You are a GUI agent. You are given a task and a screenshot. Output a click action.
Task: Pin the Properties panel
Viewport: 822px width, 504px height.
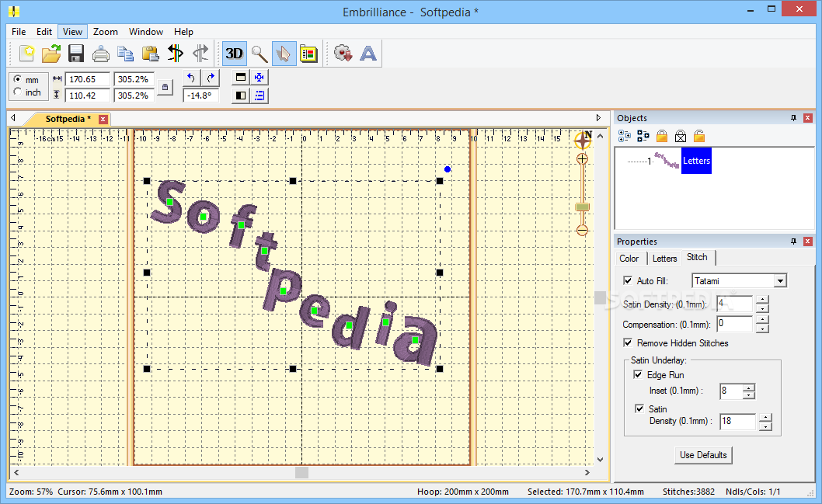(794, 241)
